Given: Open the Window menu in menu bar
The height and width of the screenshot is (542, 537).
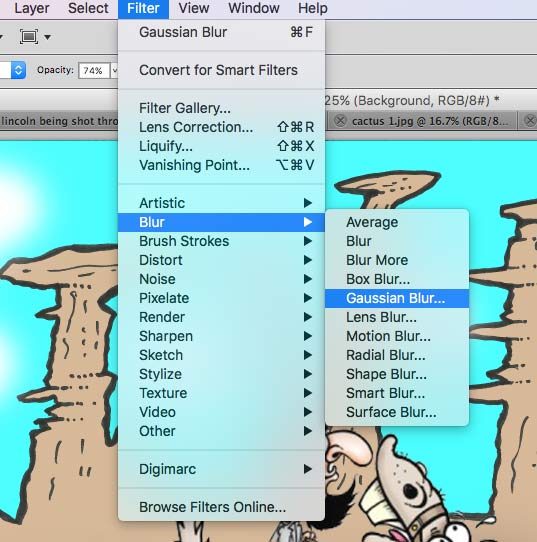Looking at the screenshot, I should pos(254,8).
